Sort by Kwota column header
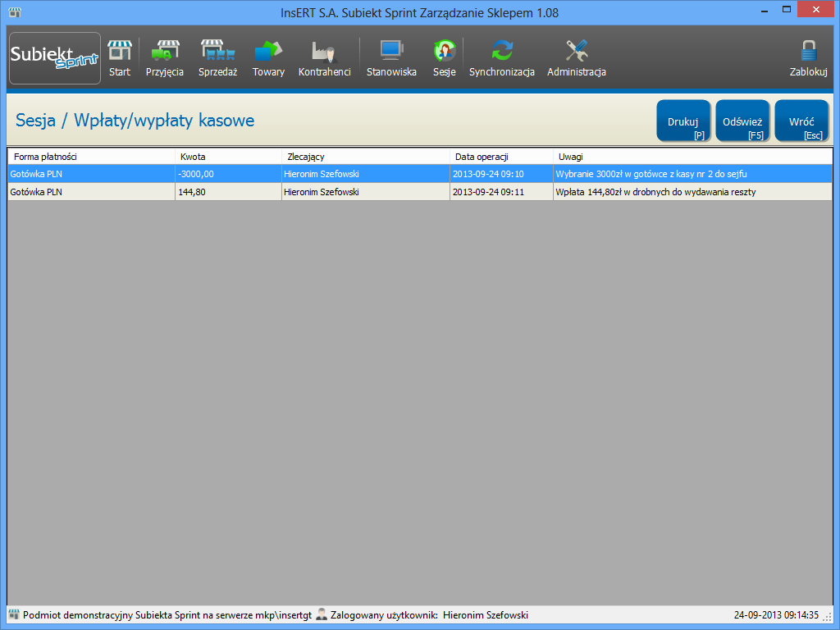 229,157
